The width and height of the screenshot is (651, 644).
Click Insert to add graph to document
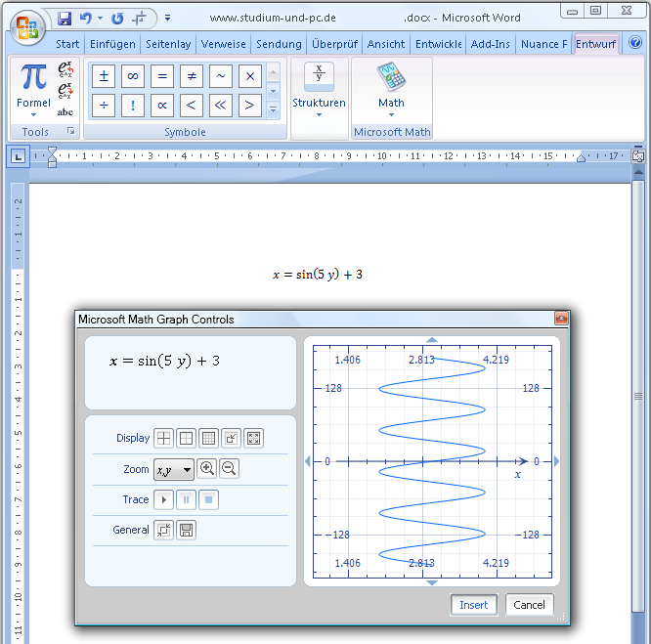pos(474,605)
